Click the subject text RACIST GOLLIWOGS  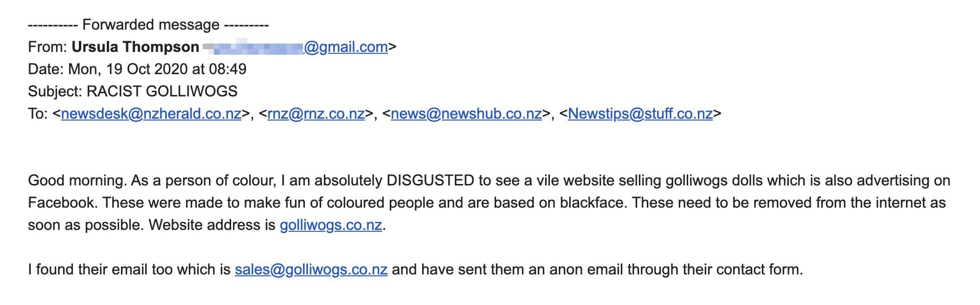pos(162,92)
